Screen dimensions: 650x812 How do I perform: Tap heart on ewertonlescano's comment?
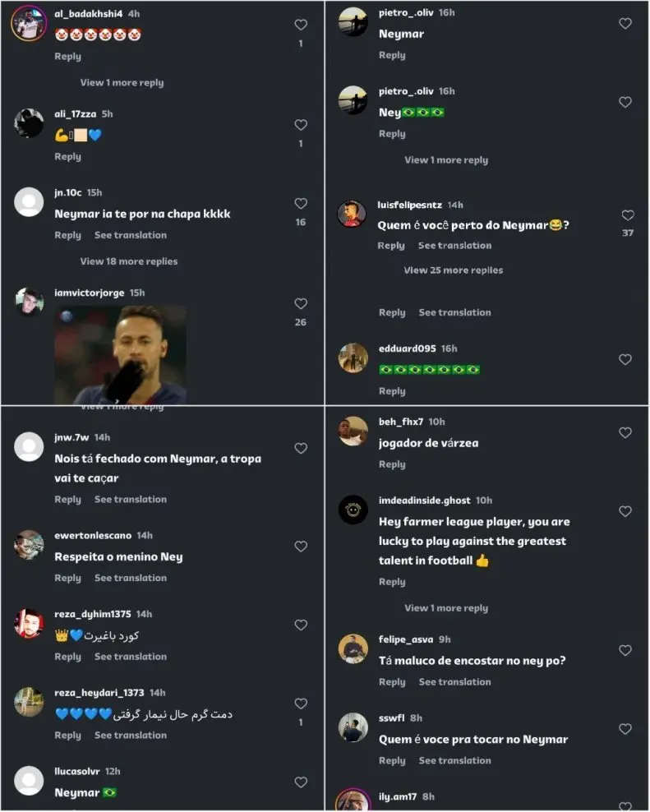point(301,547)
